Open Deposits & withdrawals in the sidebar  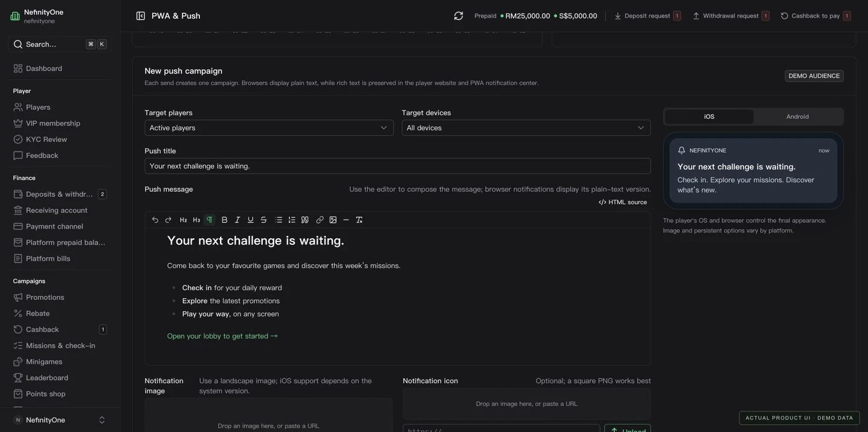tap(60, 194)
